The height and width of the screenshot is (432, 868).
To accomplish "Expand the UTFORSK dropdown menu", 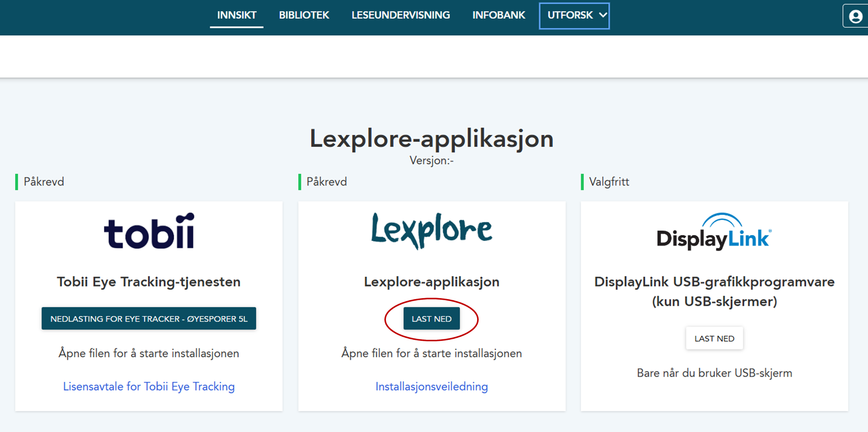I will coord(574,16).
